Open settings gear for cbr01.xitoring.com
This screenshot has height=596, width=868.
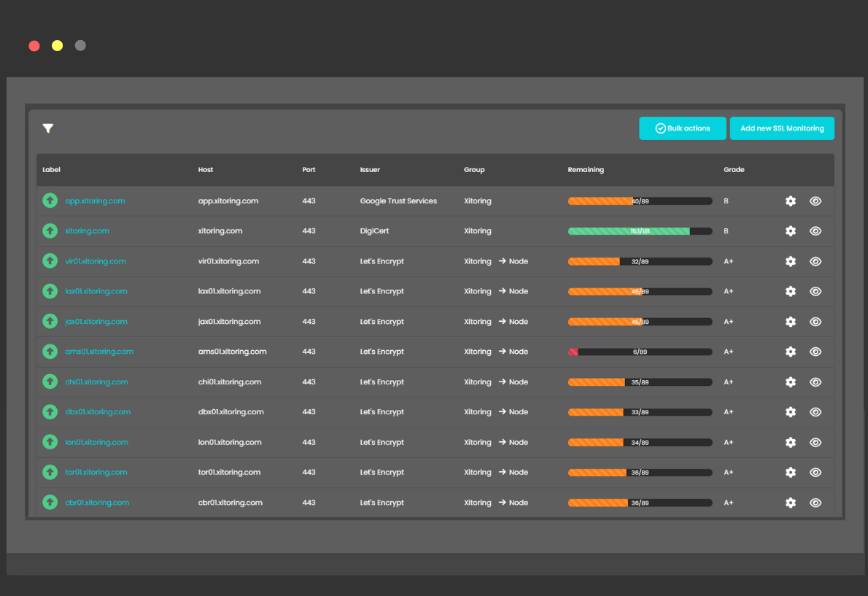(791, 503)
